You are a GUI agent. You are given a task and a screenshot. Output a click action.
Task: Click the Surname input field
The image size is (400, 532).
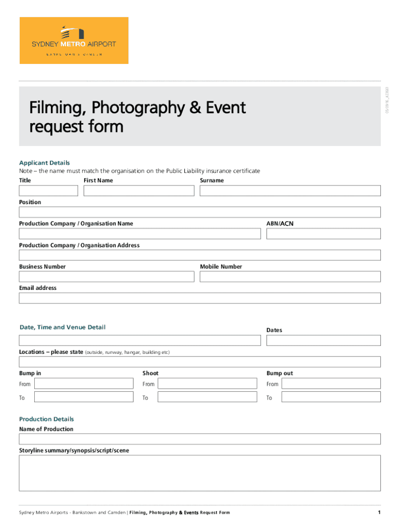pyautogui.click(x=290, y=191)
